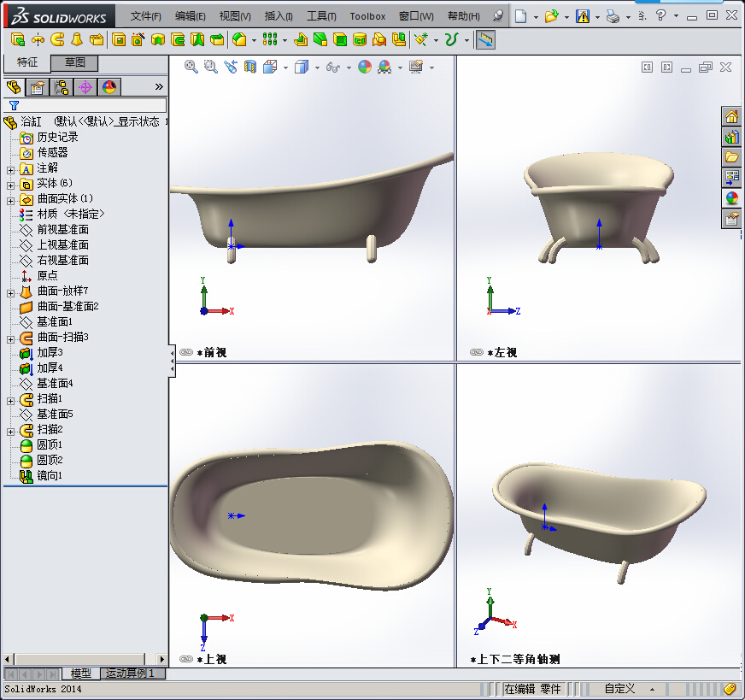Screen dimensions: 745x700
Task: Switch to the 草图 tab
Action: [74, 62]
